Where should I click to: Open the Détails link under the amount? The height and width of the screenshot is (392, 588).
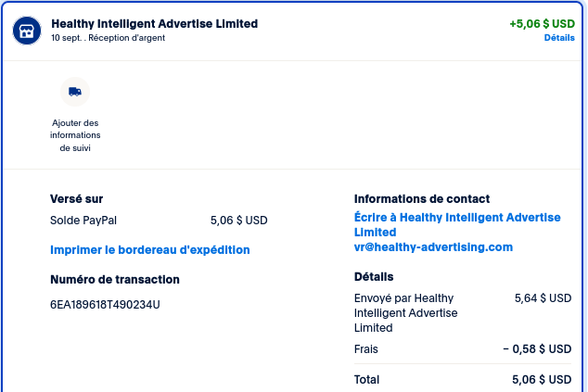(x=559, y=38)
